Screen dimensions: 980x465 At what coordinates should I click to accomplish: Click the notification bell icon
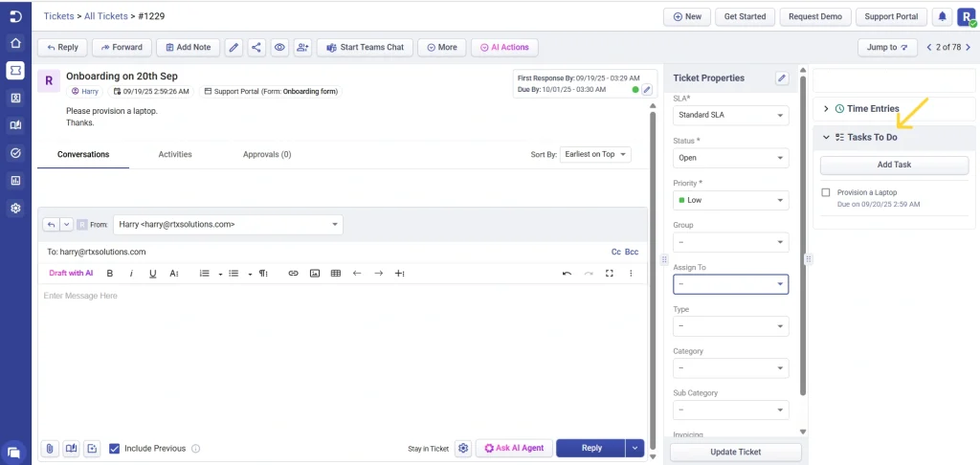tap(942, 17)
